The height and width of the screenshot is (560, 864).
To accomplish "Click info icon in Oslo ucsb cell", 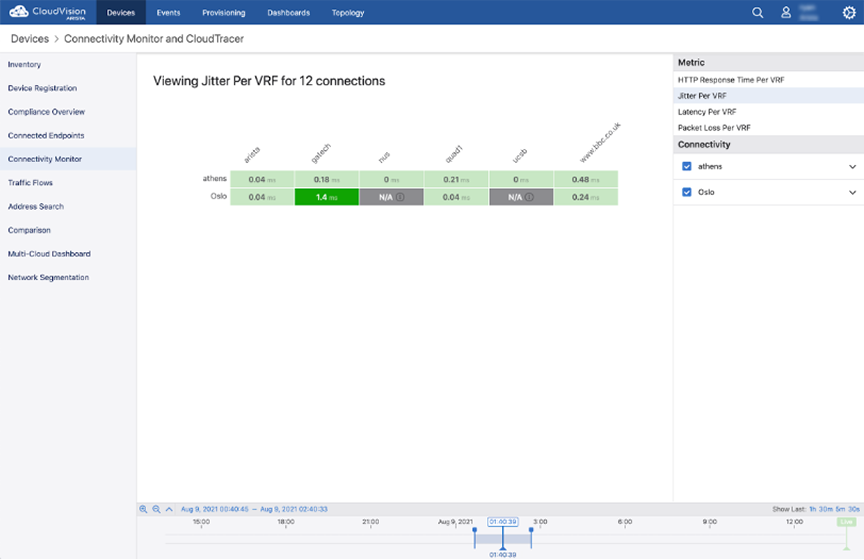I will coord(530,197).
